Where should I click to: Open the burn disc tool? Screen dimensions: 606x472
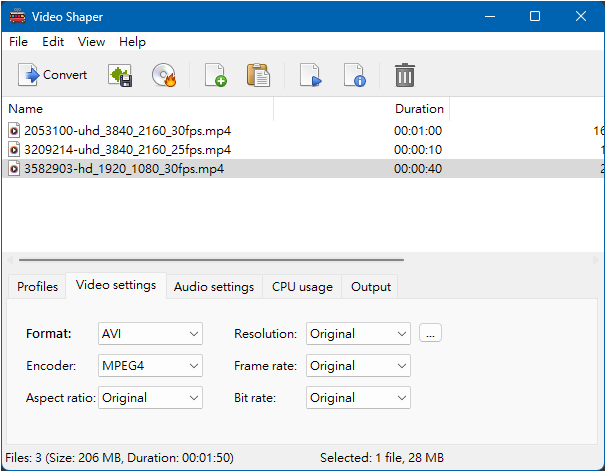[164, 75]
